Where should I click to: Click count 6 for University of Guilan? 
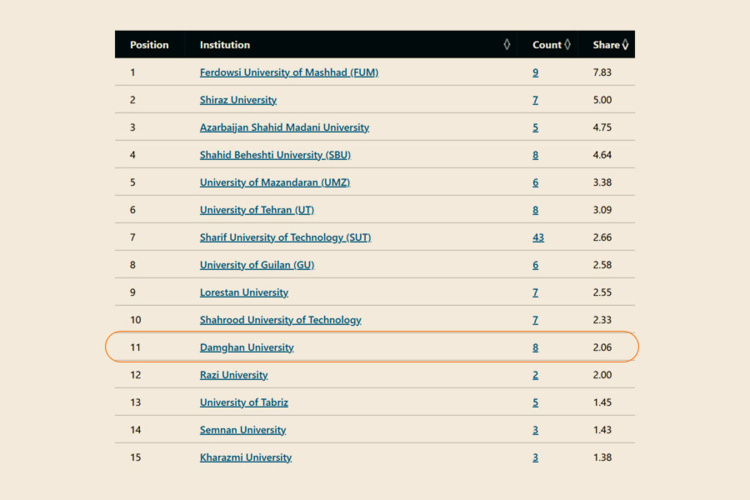535,265
